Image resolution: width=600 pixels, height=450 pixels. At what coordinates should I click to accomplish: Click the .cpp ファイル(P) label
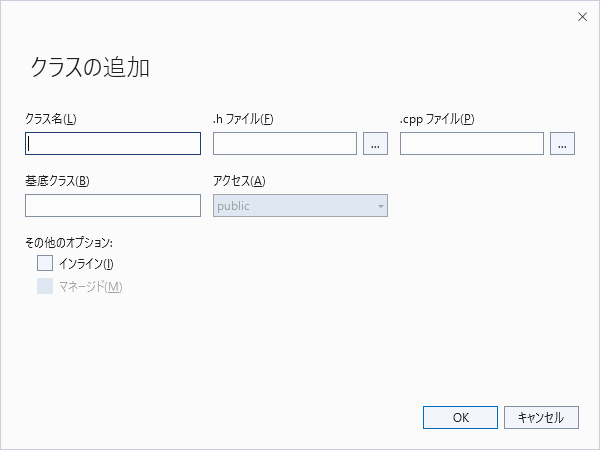pyautogui.click(x=437, y=120)
